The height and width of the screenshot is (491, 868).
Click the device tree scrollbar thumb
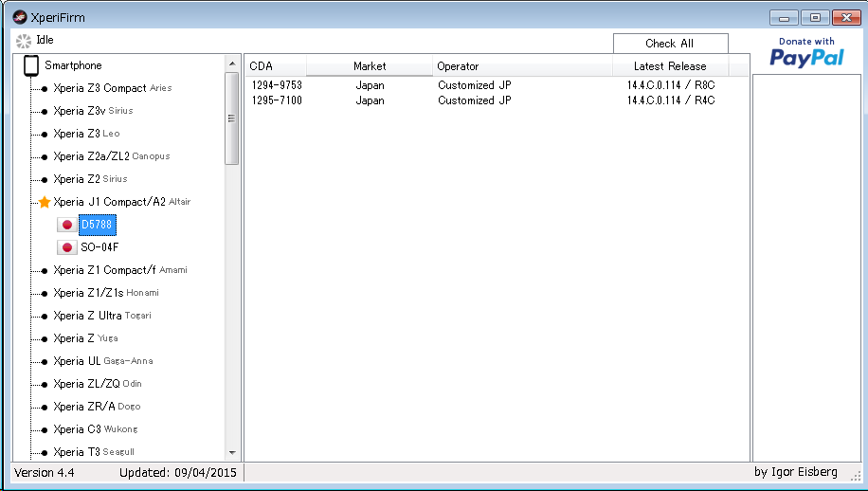coord(232,118)
